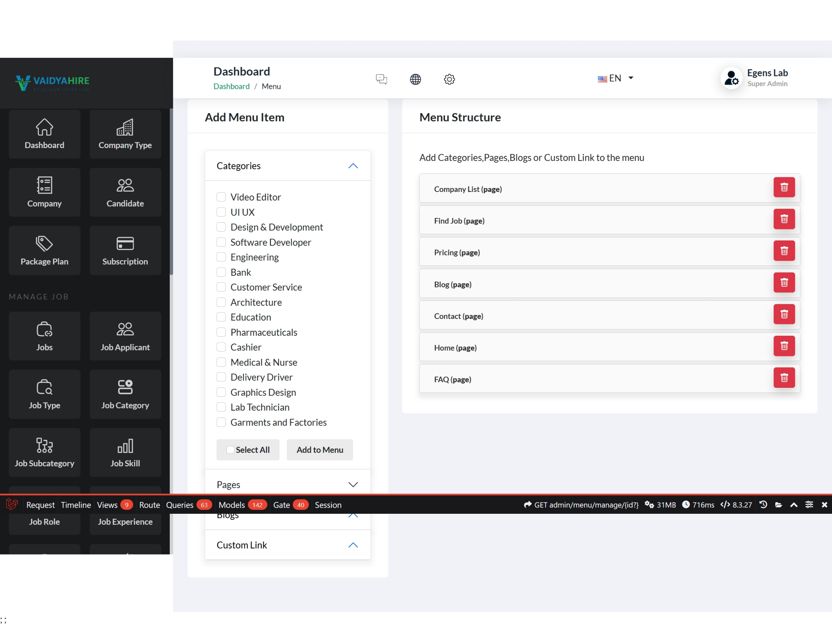
Task: Expand the Pages accordion section
Action: point(353,484)
